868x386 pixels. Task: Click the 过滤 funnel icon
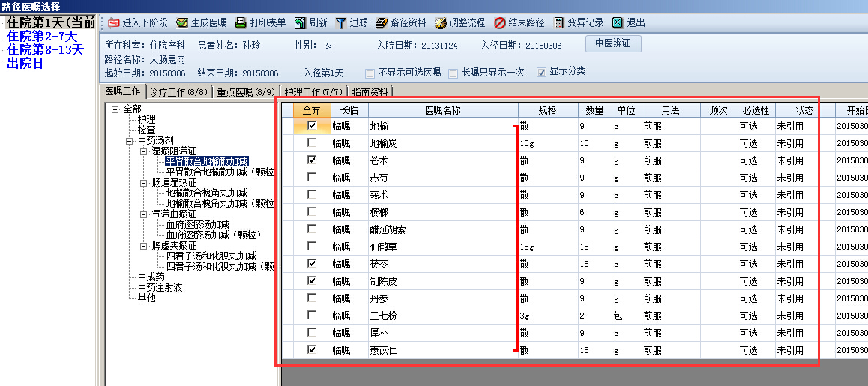click(x=340, y=23)
